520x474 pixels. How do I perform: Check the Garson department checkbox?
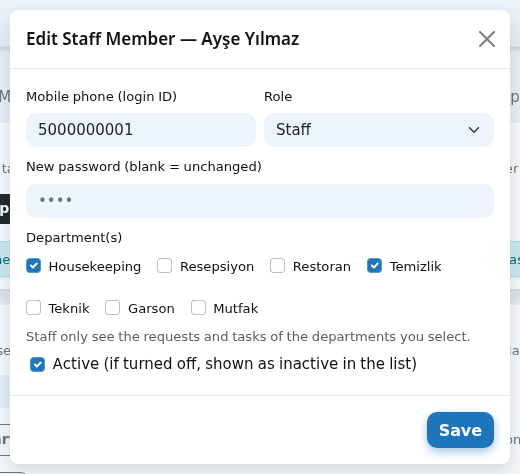tap(113, 308)
